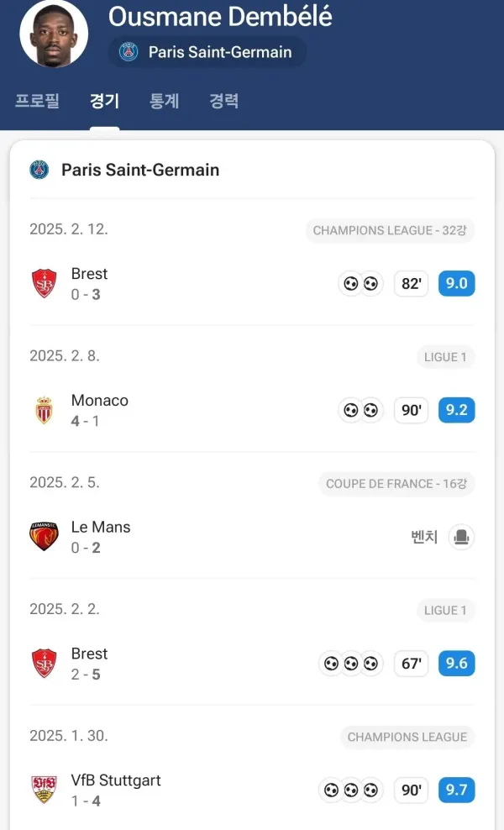This screenshot has width=504, height=830.
Task: Tap the goal icons in the 0-3 Brest match
Action: pos(360,284)
